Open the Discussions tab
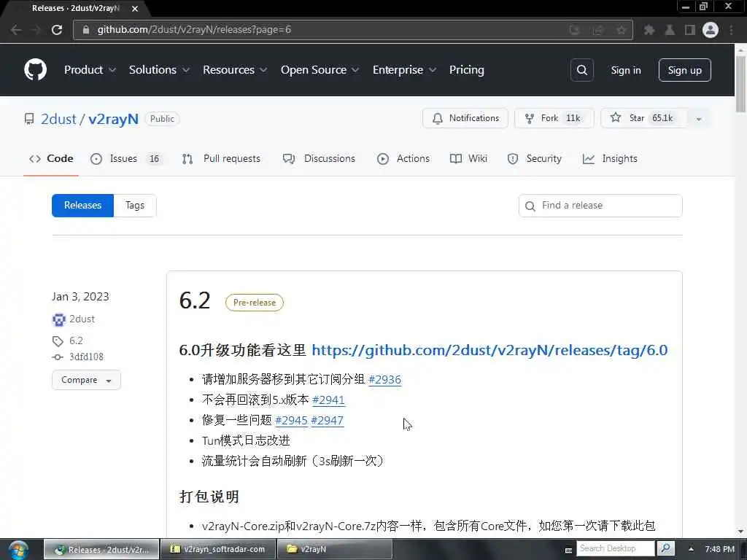The width and height of the screenshot is (747, 560). coord(319,158)
